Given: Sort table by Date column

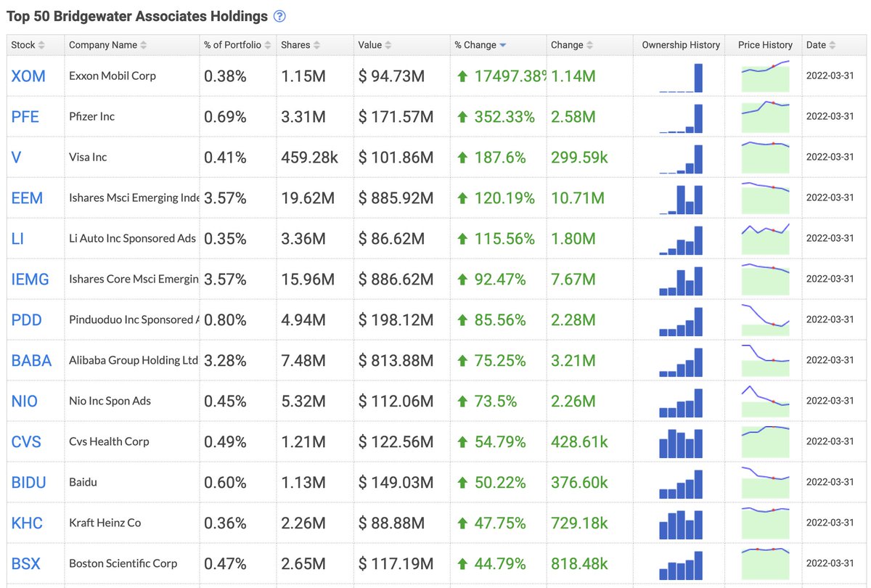Looking at the screenshot, I should click(x=821, y=45).
